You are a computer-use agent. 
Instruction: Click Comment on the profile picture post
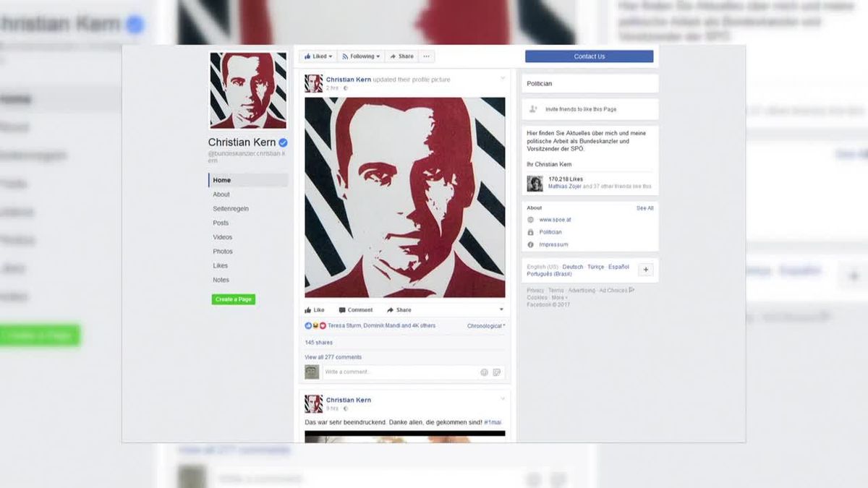tap(356, 310)
